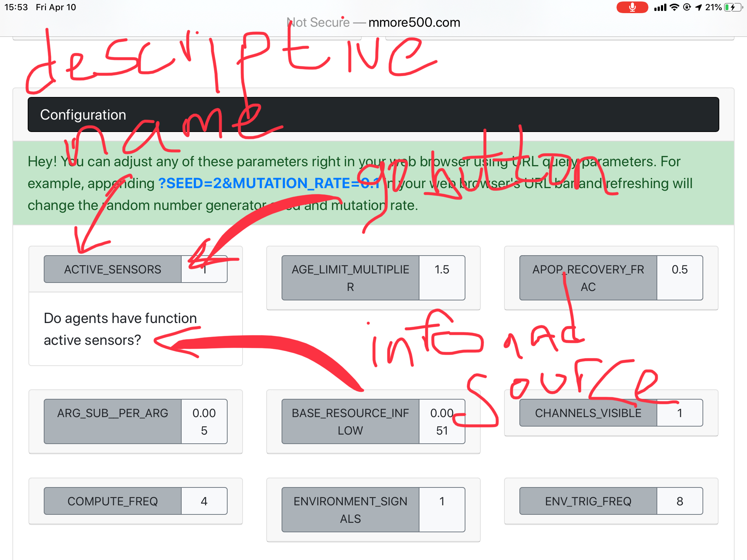The height and width of the screenshot is (560, 747).
Task: Expand the ACTIVE_SENSORS parameter label
Action: point(113,269)
